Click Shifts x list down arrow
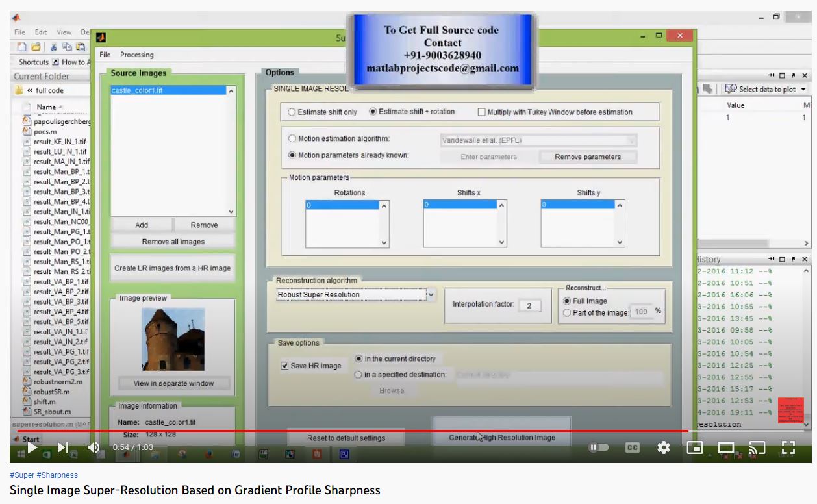This screenshot has height=504, width=817. click(501, 242)
